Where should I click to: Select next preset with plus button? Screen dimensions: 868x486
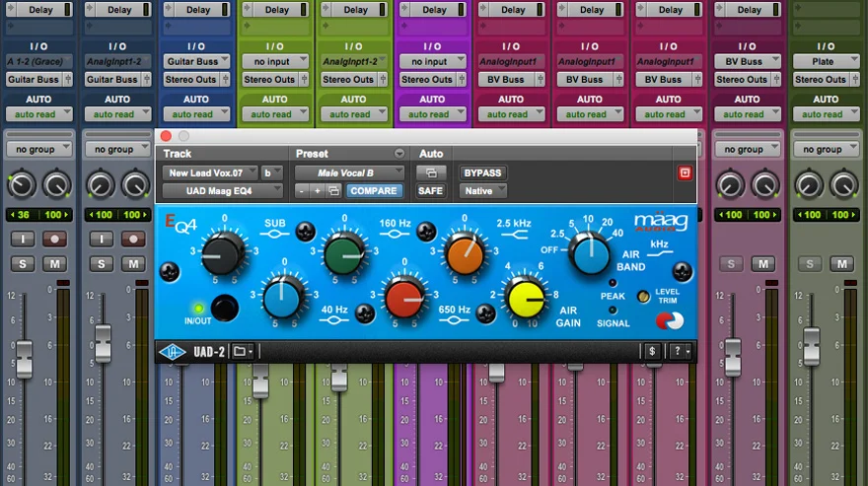[x=318, y=191]
